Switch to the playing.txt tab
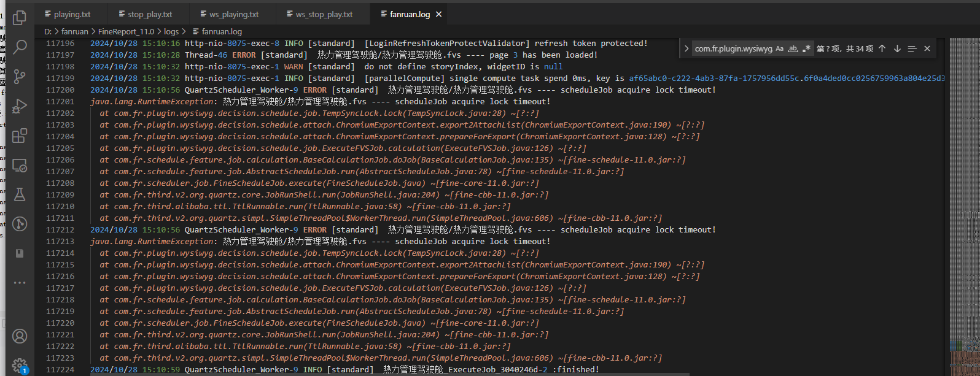The width and height of the screenshot is (980, 376). click(x=67, y=14)
